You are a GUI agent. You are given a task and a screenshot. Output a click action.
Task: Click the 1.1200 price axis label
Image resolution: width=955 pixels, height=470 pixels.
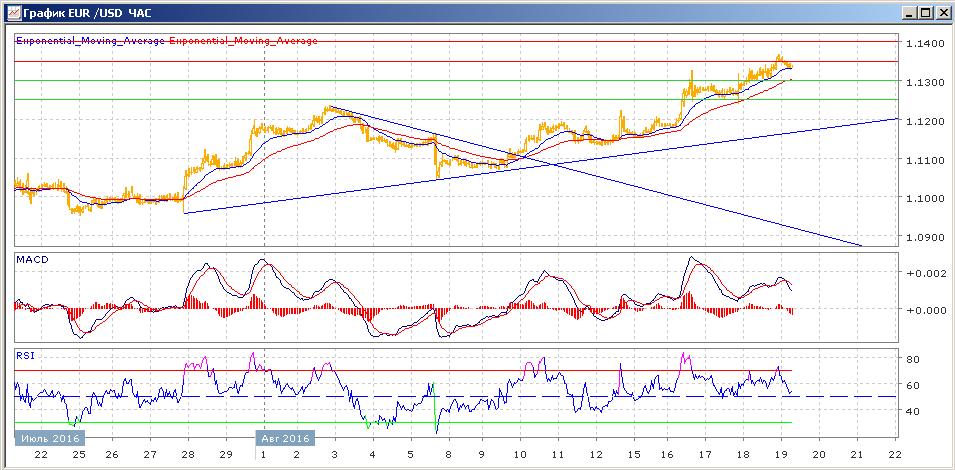click(x=925, y=121)
